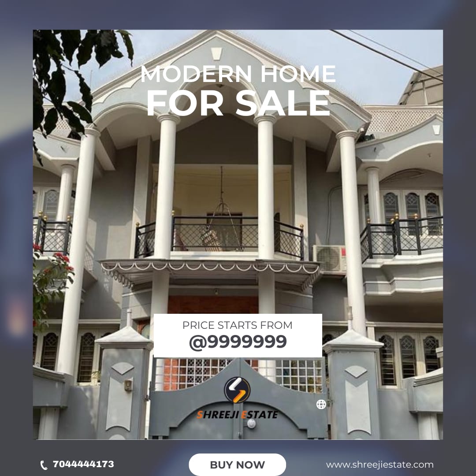The width and height of the screenshot is (476, 476).
Task: Click the round lock on the grey gate
Action: coord(251,424)
